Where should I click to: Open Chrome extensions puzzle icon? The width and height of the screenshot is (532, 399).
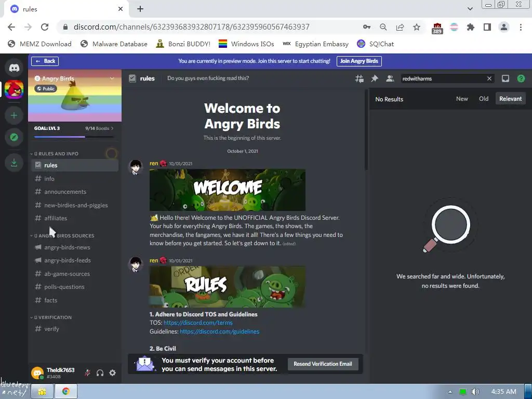[x=470, y=27]
